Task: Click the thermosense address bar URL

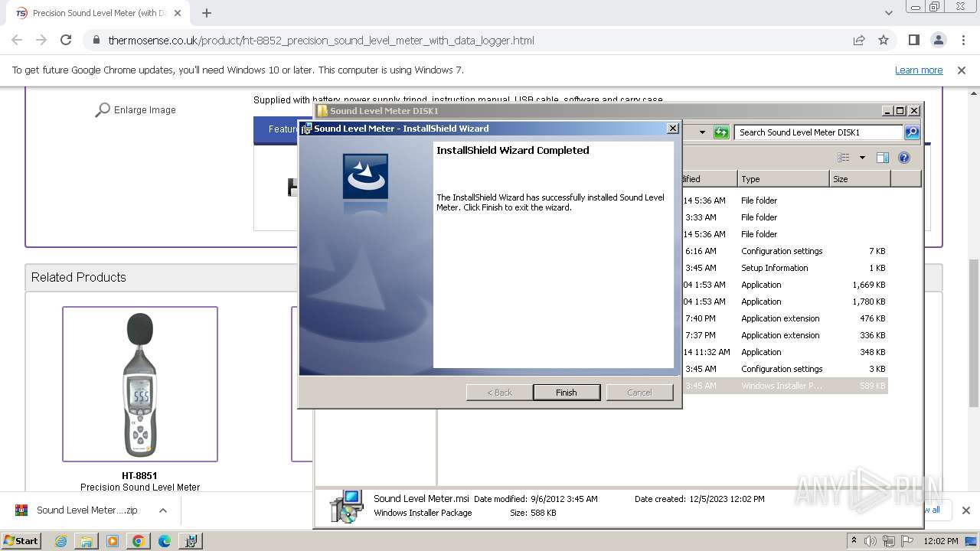Action: (x=321, y=41)
